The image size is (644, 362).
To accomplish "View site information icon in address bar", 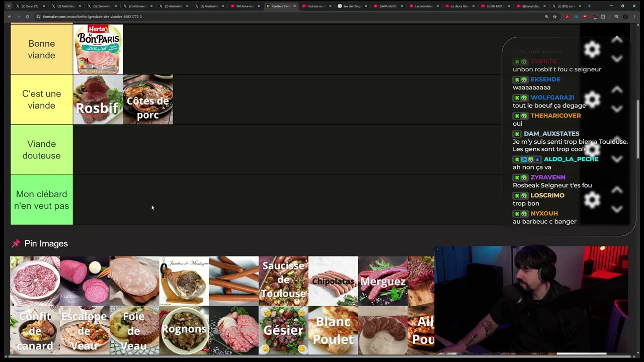I will tap(38, 17).
